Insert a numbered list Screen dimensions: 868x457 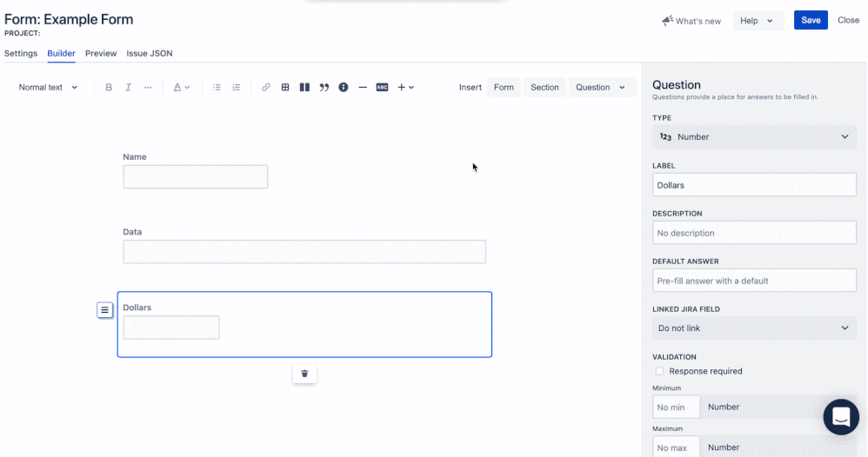click(237, 88)
